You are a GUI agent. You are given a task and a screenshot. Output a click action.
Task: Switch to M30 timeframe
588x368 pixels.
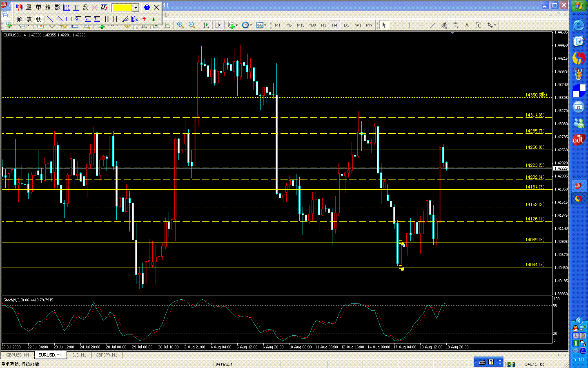(x=312, y=25)
